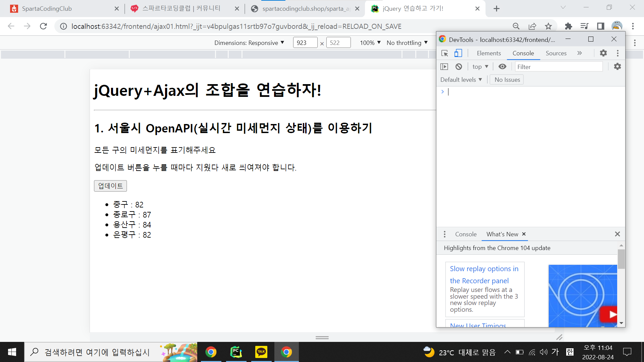Expand the Dimensions: Responsive dropdown
644x362 pixels.
click(x=249, y=43)
